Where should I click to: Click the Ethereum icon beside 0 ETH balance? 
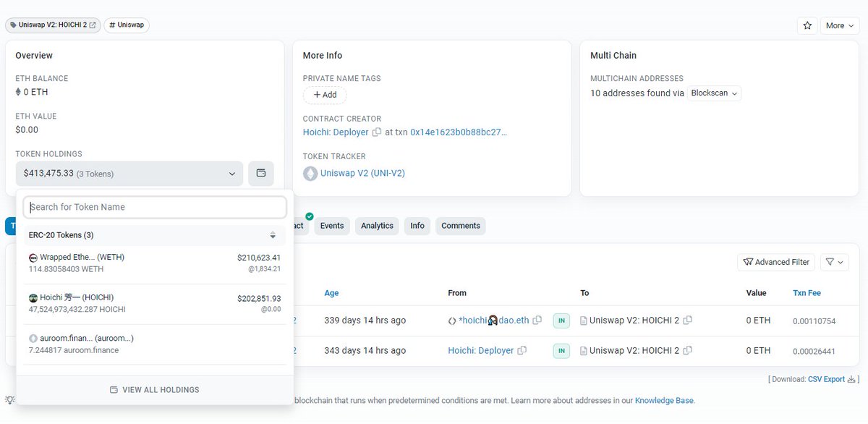coord(19,92)
